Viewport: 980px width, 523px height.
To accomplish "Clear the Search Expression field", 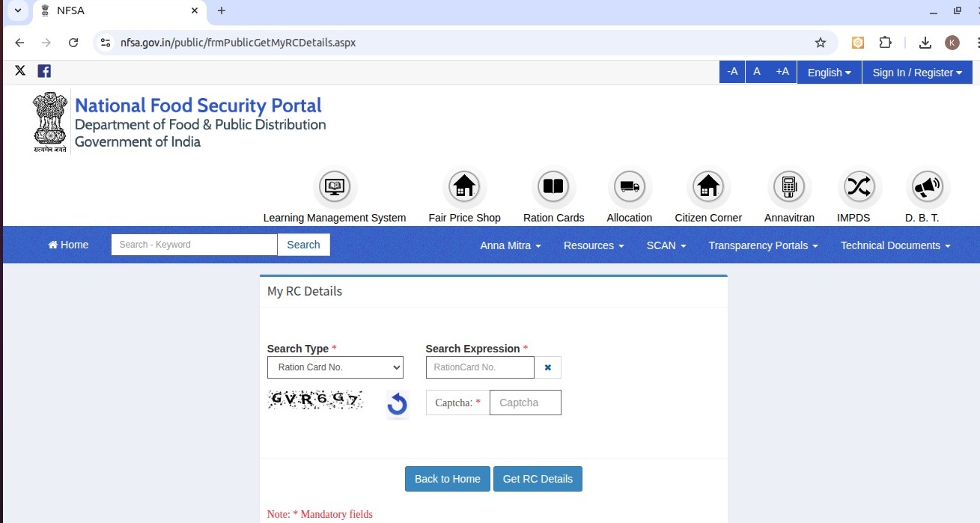I will click(547, 367).
